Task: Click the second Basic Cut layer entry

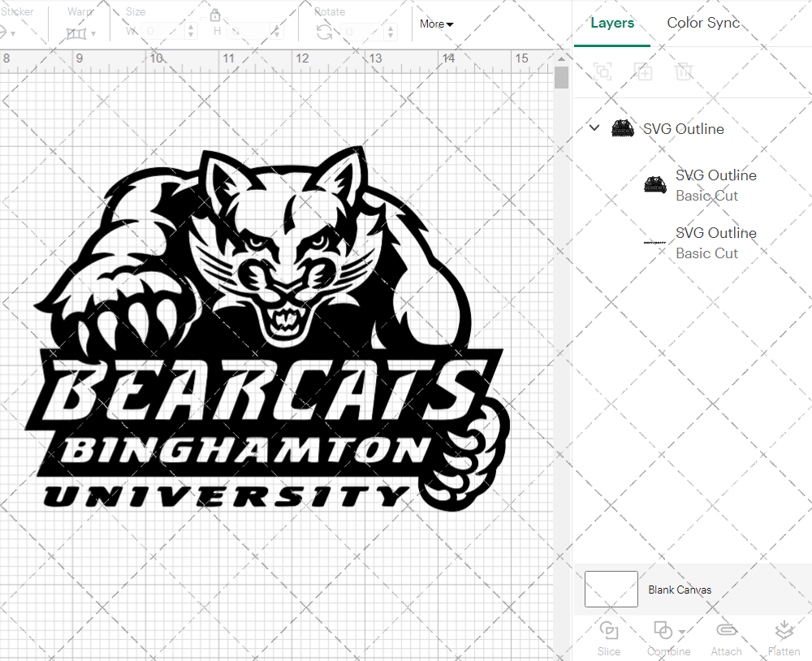Action: [716, 243]
